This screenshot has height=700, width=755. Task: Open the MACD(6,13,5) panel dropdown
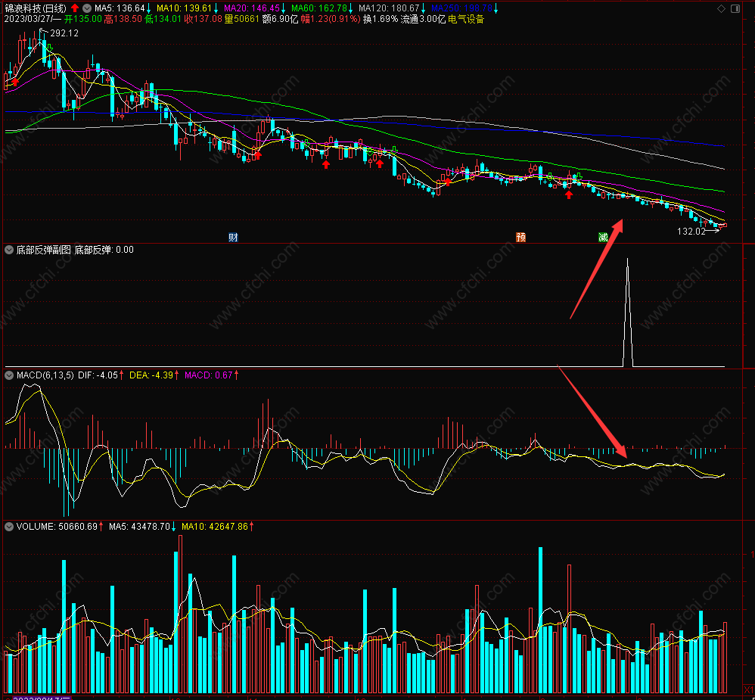click(8, 375)
